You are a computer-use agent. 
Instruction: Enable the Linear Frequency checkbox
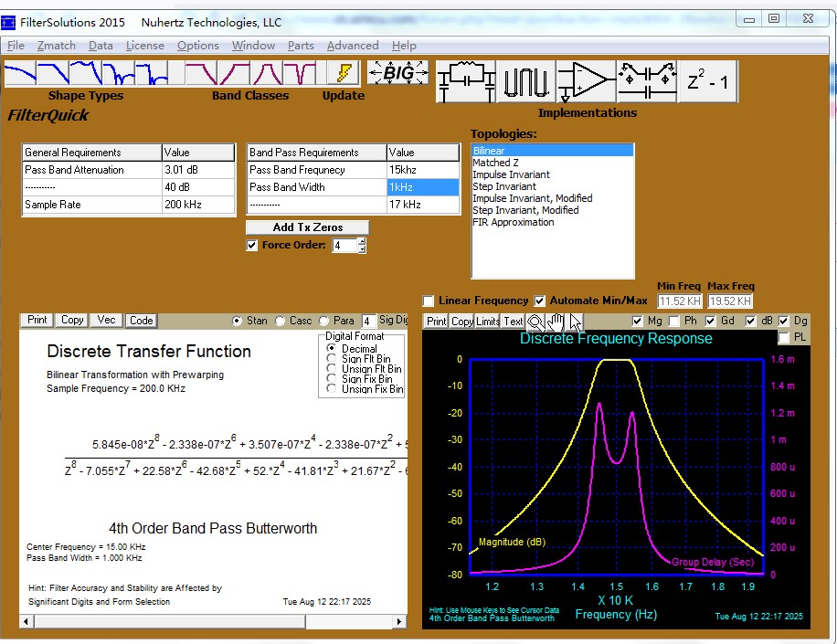429,301
